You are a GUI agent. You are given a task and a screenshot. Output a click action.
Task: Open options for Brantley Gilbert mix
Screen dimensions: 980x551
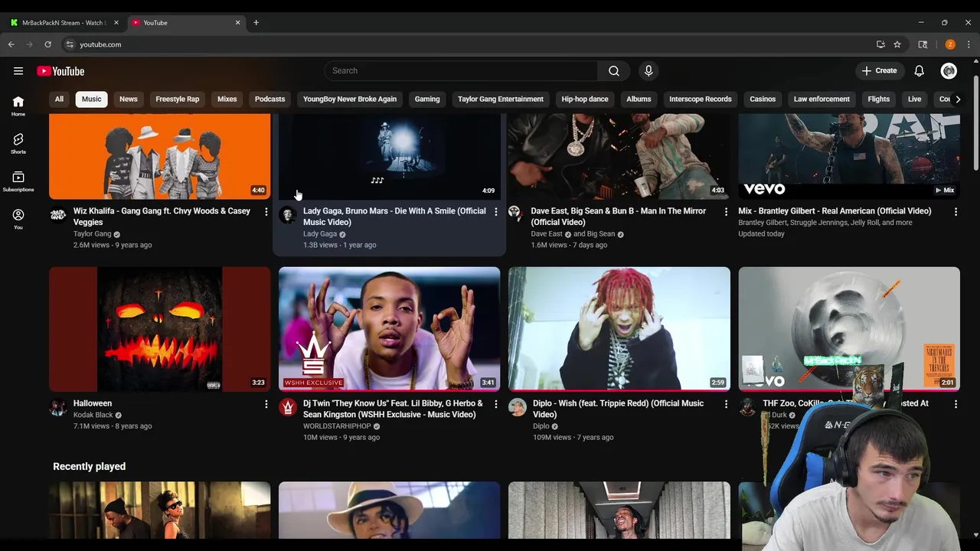pos(955,211)
